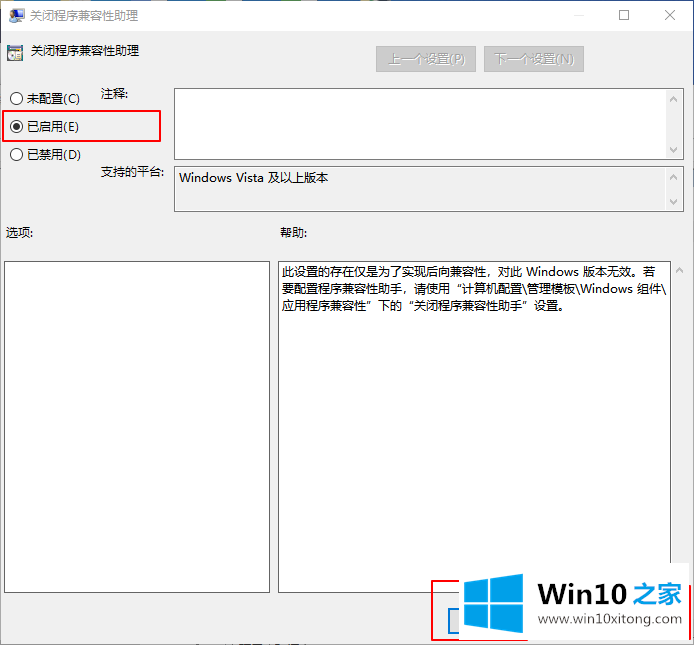Click the window title bar application icon
Screen dimensions: 694x645
[x=16, y=15]
